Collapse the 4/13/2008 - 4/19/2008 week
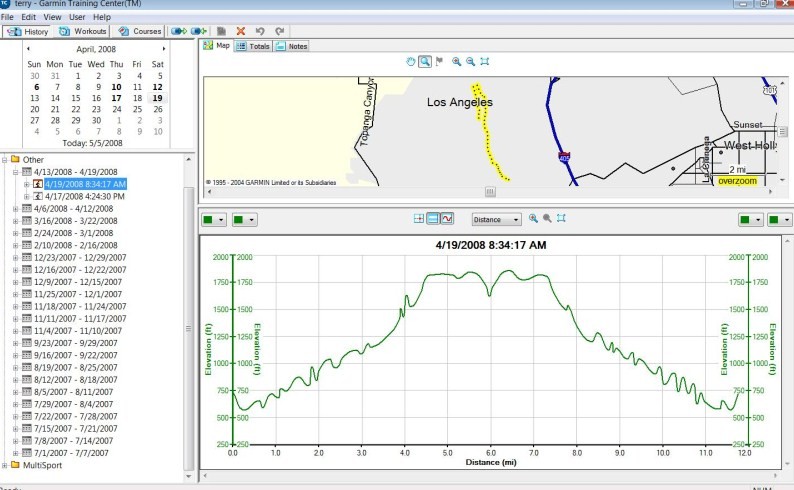 (x=16, y=172)
